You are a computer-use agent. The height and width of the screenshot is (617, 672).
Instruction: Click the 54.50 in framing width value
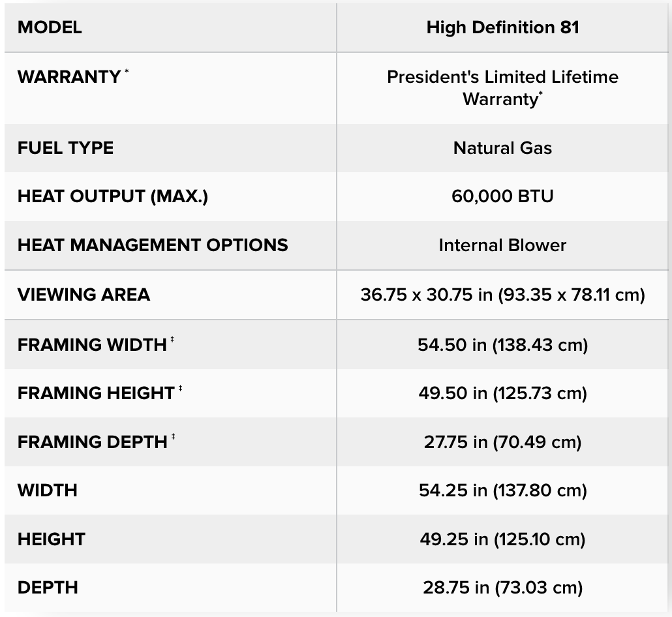[x=502, y=344]
